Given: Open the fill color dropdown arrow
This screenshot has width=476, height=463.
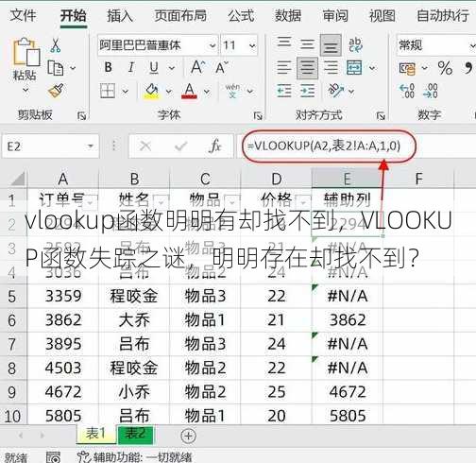Looking at the screenshot, I should pyautogui.click(x=169, y=92).
